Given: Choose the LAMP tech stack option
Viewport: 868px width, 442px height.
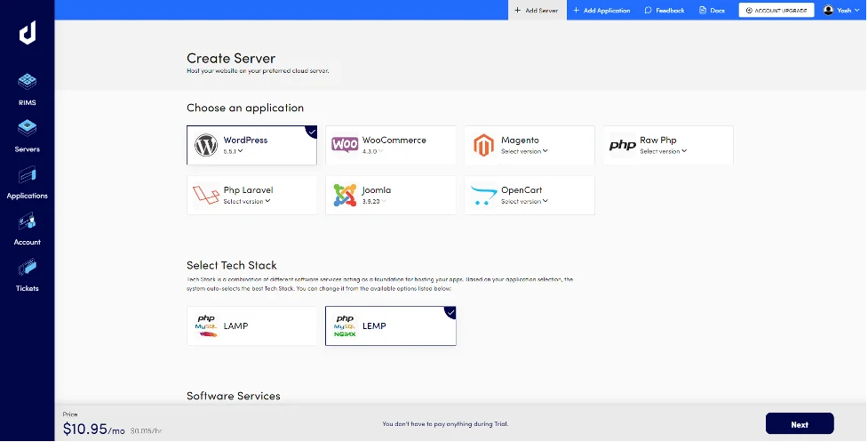Looking at the screenshot, I should [251, 326].
